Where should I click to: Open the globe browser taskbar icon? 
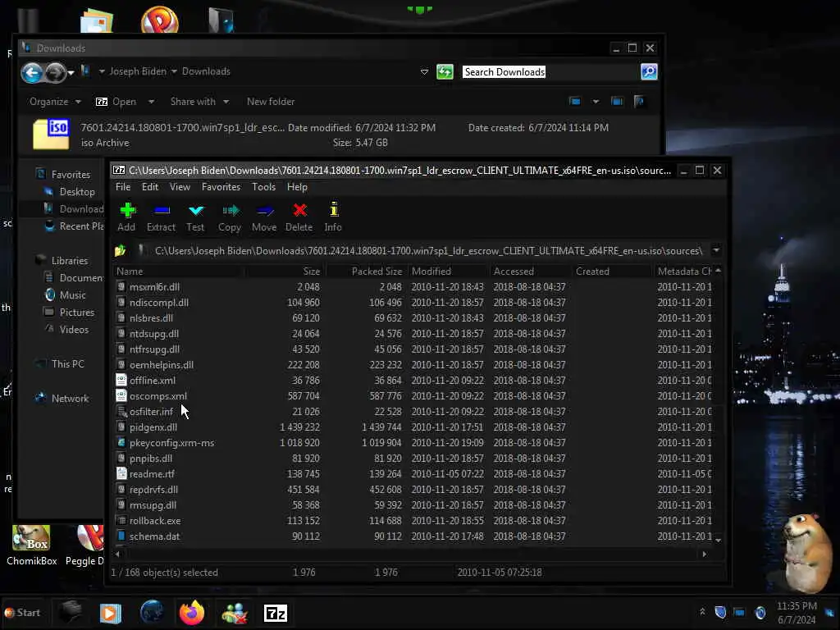click(152, 612)
